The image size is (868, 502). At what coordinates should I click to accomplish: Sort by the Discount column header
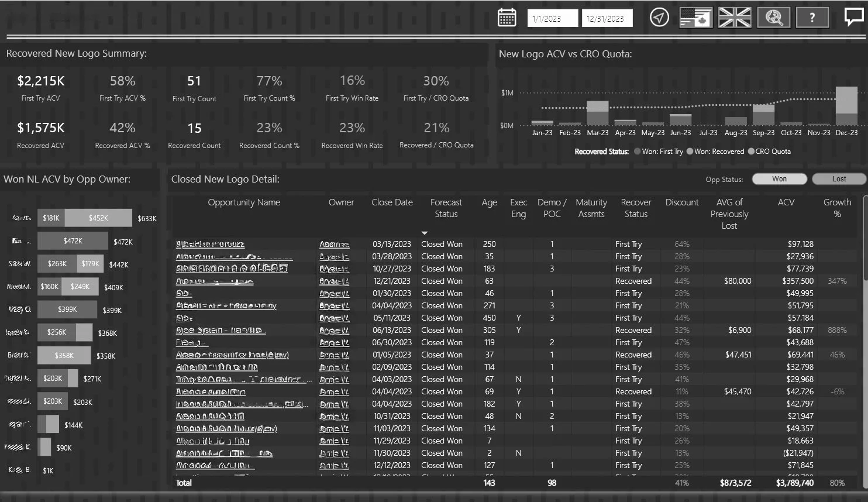[682, 202]
